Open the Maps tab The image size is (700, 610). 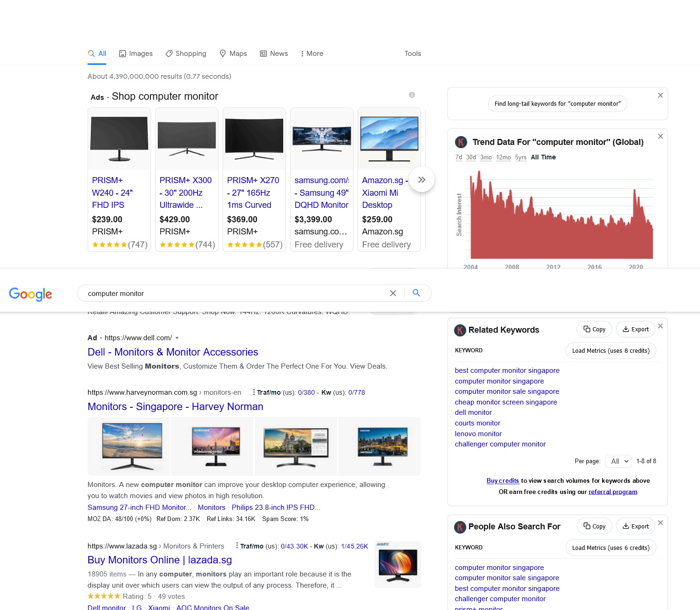pos(233,54)
